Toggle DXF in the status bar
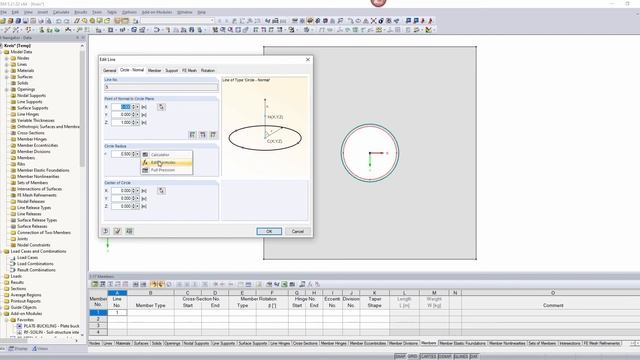 (473, 356)
